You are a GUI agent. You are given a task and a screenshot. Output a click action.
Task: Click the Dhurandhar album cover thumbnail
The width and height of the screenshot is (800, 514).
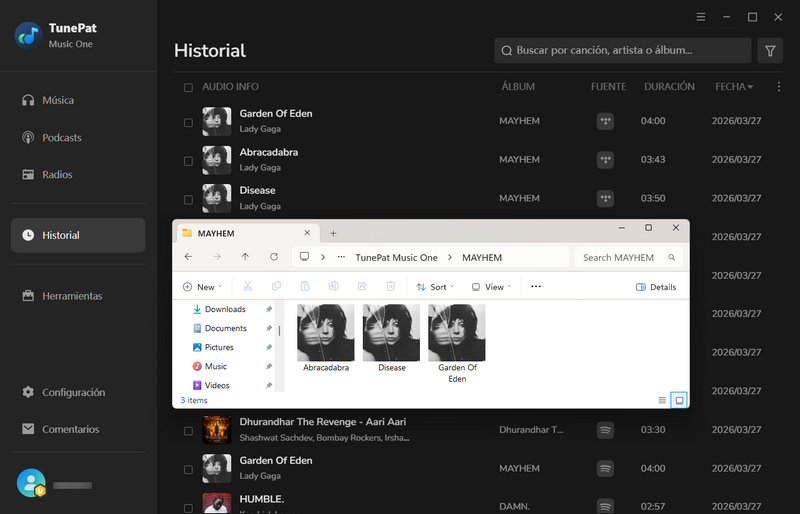(217, 430)
